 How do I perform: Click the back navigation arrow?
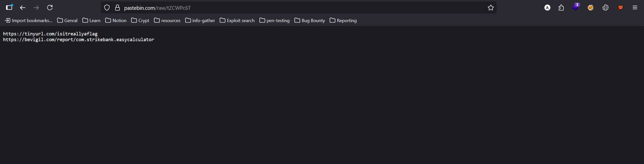23,8
